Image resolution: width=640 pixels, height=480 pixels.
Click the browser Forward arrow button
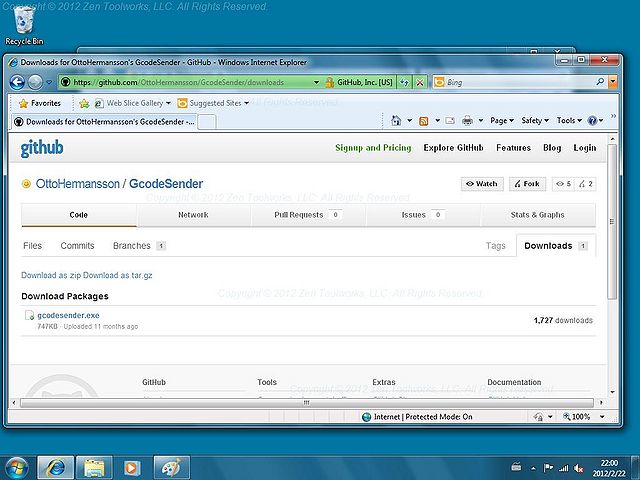(x=35, y=82)
